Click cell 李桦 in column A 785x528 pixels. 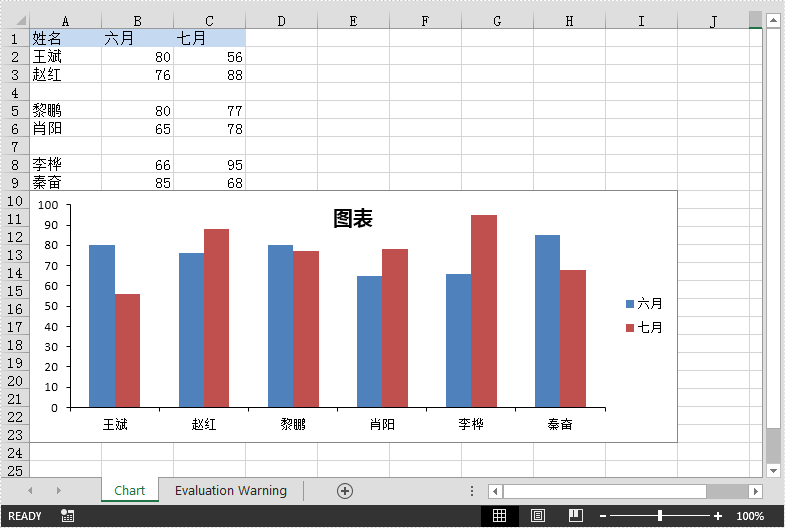pos(66,165)
